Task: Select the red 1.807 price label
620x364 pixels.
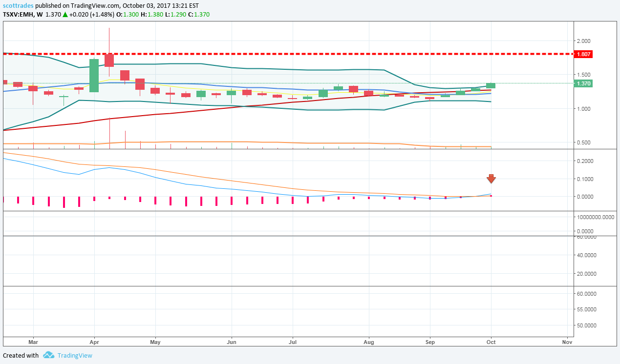Action: tap(583, 54)
